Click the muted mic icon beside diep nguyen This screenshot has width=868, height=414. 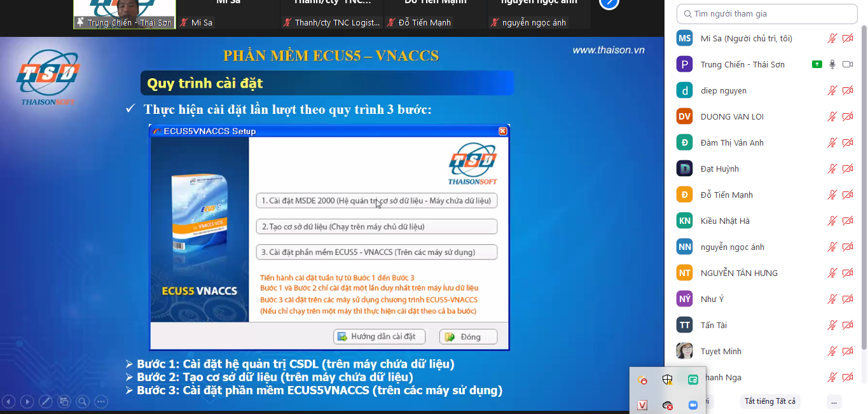tap(832, 91)
